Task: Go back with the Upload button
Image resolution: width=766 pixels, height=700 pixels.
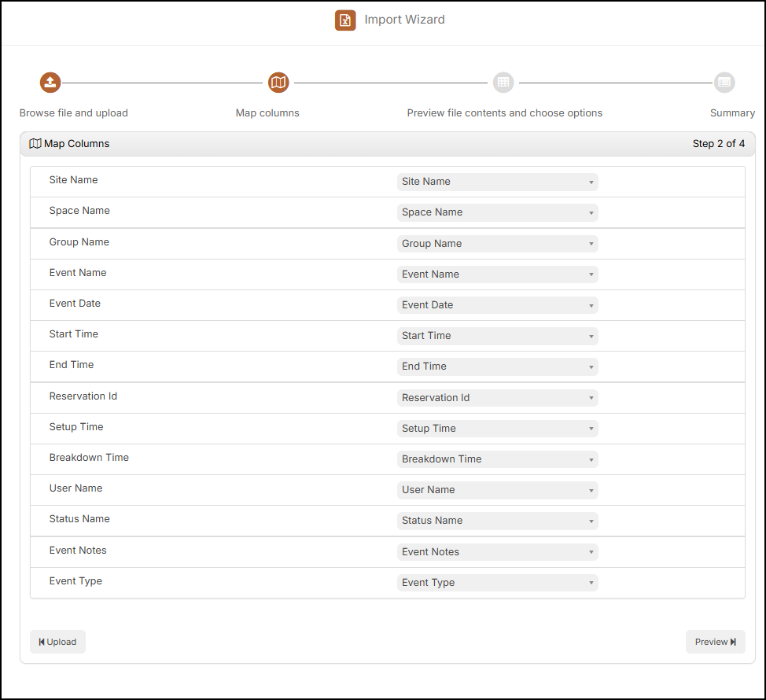Action: (x=57, y=642)
